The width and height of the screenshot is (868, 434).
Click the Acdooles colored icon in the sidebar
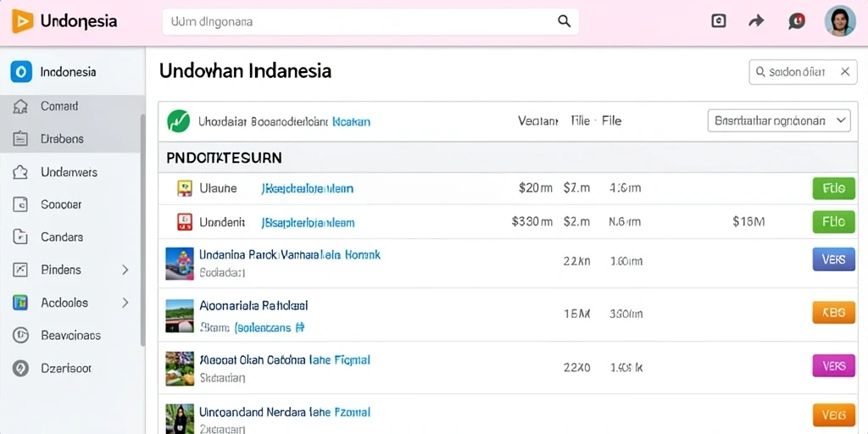click(x=20, y=303)
